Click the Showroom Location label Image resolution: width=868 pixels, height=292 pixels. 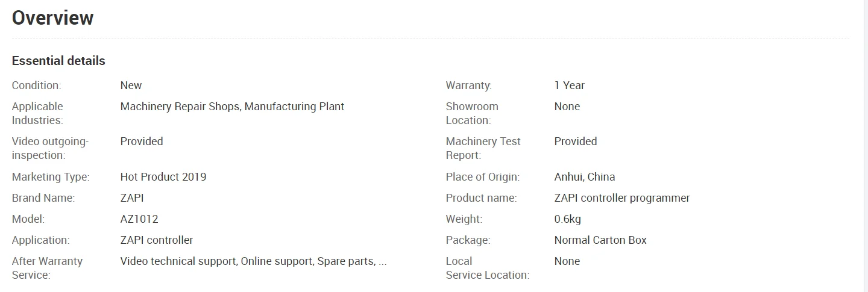[x=472, y=113]
